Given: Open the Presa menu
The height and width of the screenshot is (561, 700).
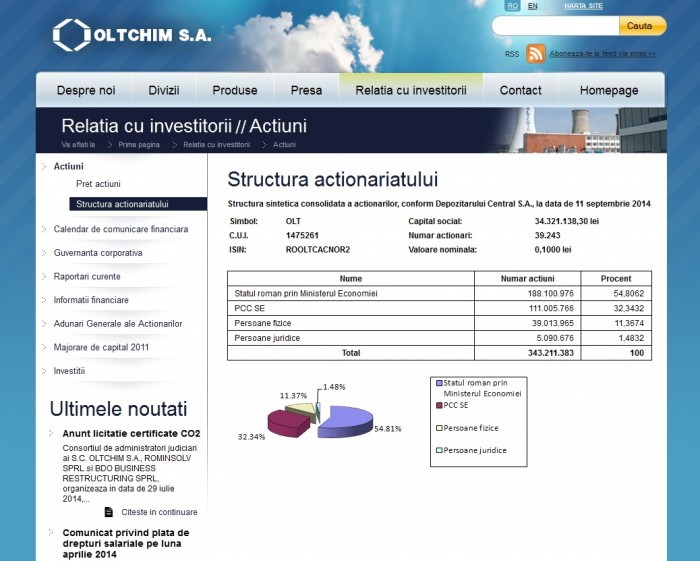Looking at the screenshot, I should coord(306,91).
